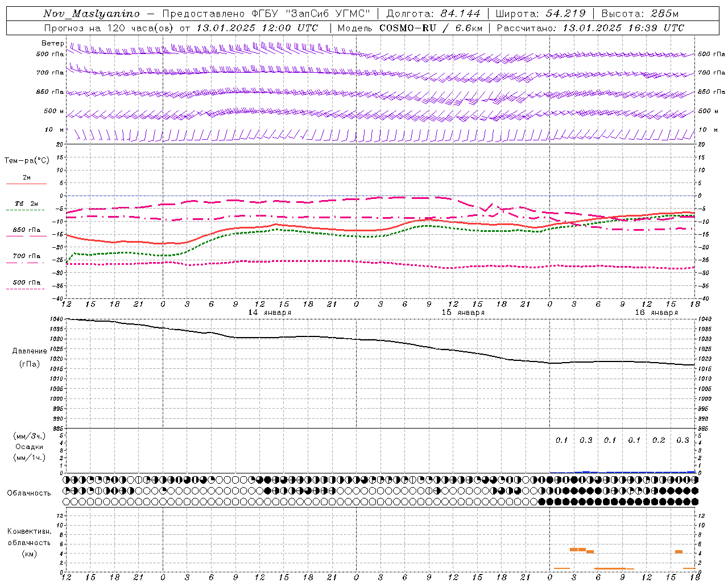The width and height of the screenshot is (728, 582).
Task: Click the date label 16 января
Action: (x=656, y=313)
